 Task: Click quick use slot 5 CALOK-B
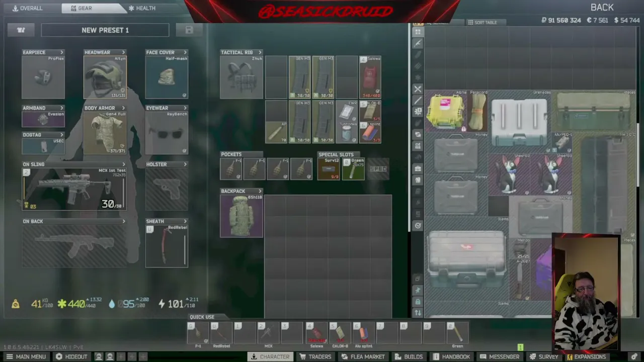click(x=340, y=333)
